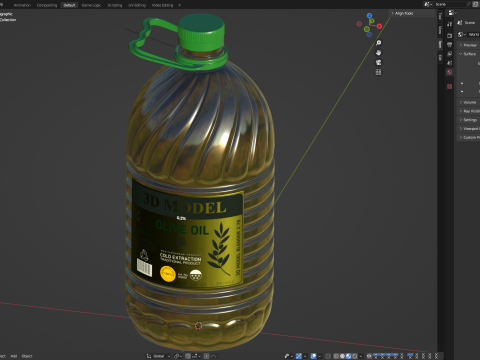Open the Object menu in viewport footer

coord(27,356)
